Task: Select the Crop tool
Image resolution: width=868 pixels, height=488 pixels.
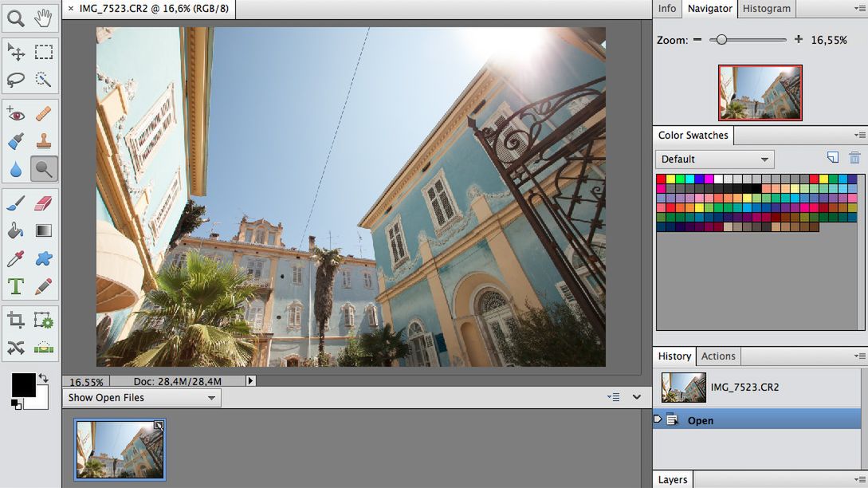Action: click(x=16, y=318)
